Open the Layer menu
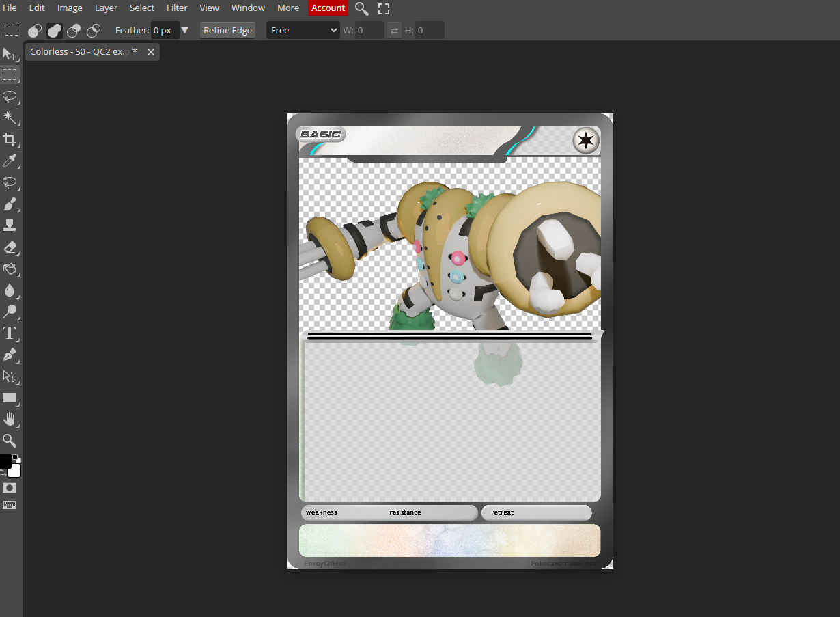Image resolution: width=840 pixels, height=617 pixels. point(106,8)
